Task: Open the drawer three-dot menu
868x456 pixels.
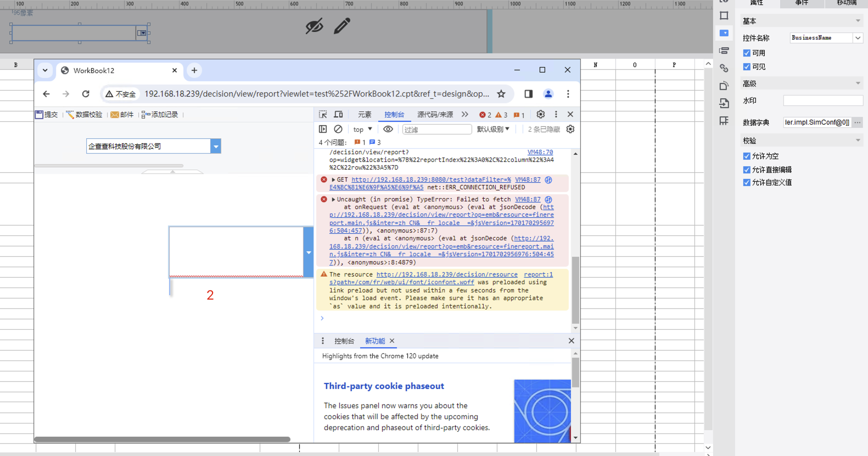Action: [323, 341]
